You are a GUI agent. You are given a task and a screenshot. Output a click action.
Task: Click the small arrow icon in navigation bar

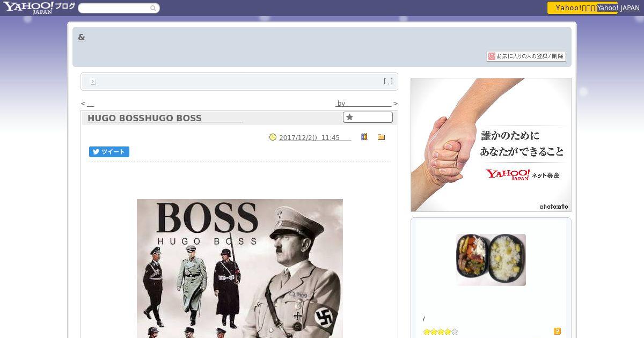(x=93, y=82)
